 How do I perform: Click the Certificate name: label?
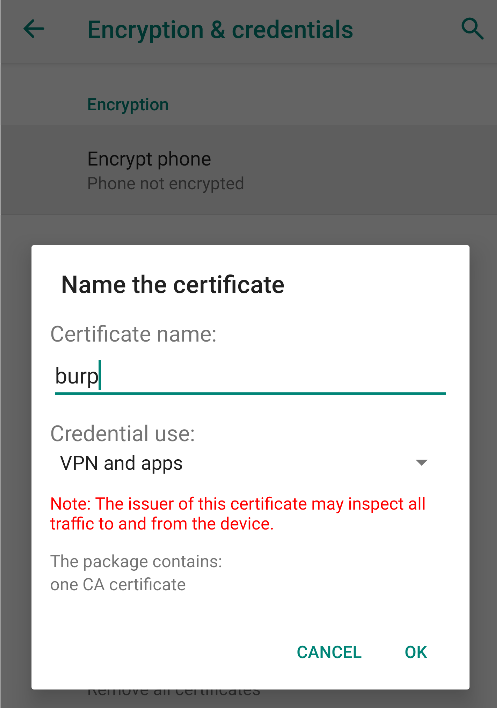pos(133,335)
